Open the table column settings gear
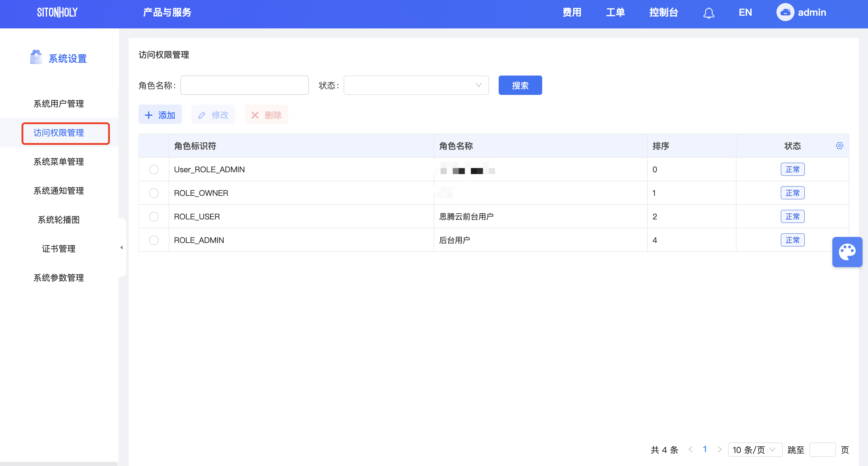The height and width of the screenshot is (466, 868). 839,146
